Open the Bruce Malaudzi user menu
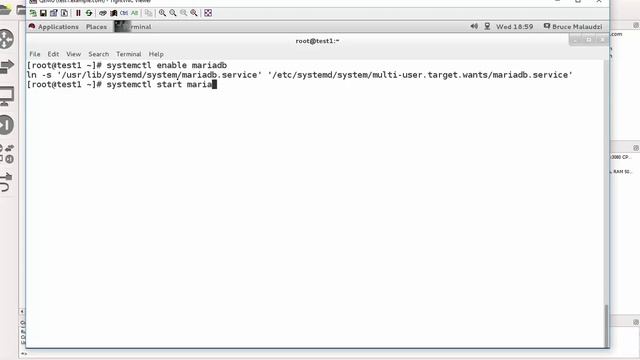The height and width of the screenshot is (360, 640). coord(573,27)
